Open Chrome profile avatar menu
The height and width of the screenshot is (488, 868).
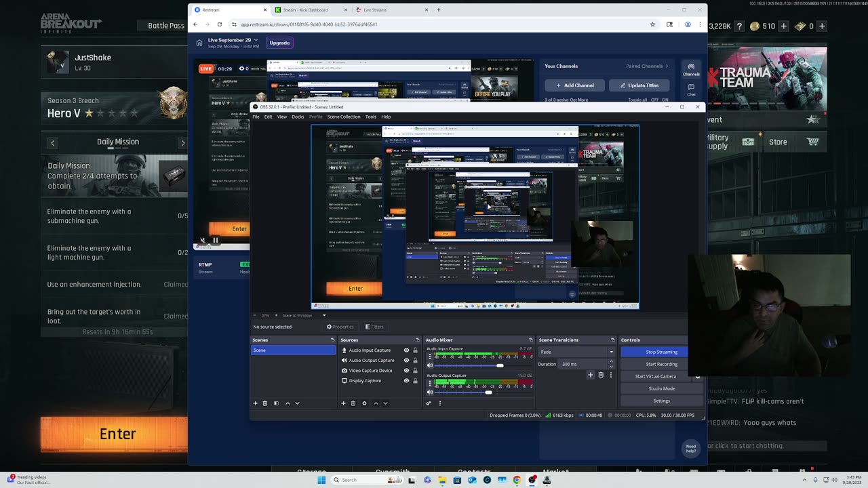pyautogui.click(x=688, y=24)
